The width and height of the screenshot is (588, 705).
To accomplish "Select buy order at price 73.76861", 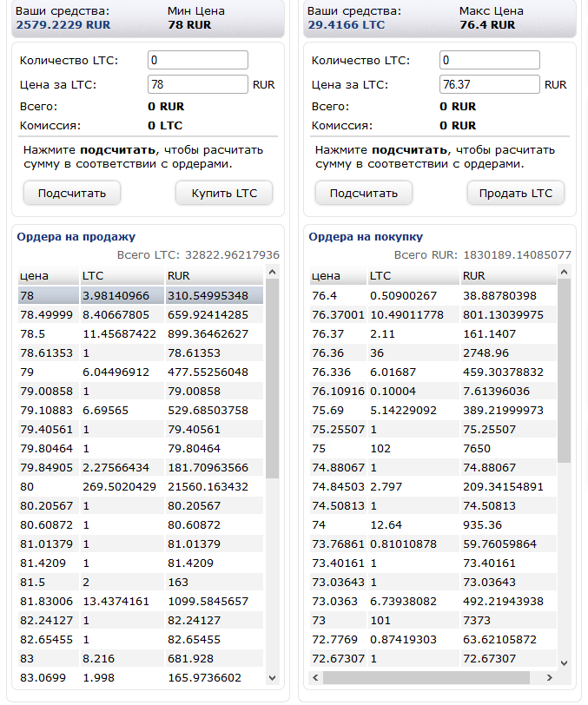I will 433,544.
